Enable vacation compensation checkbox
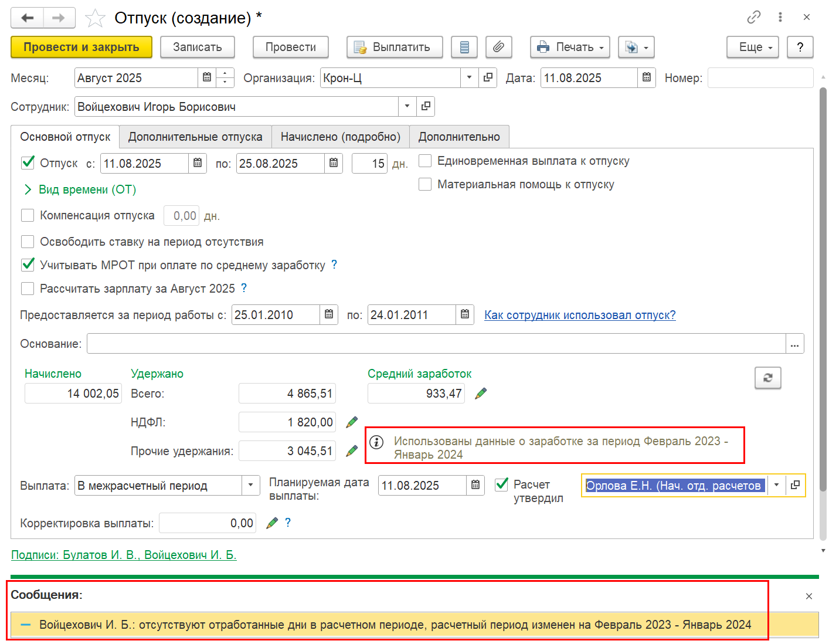 [x=28, y=215]
